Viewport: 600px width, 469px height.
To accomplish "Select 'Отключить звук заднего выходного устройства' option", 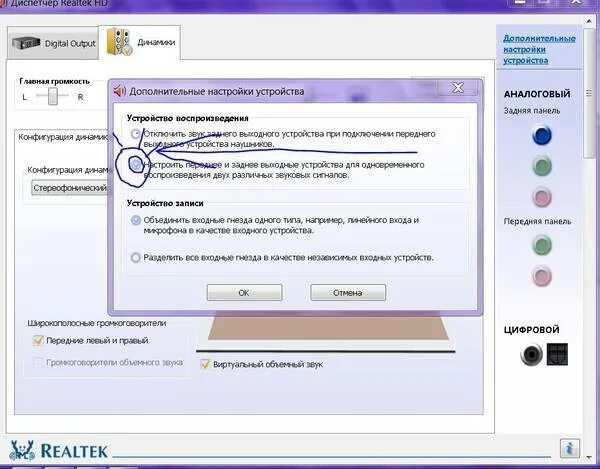I will (135, 134).
